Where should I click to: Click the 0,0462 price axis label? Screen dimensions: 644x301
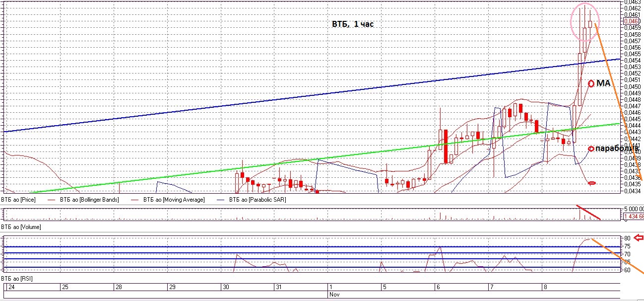point(632,8)
